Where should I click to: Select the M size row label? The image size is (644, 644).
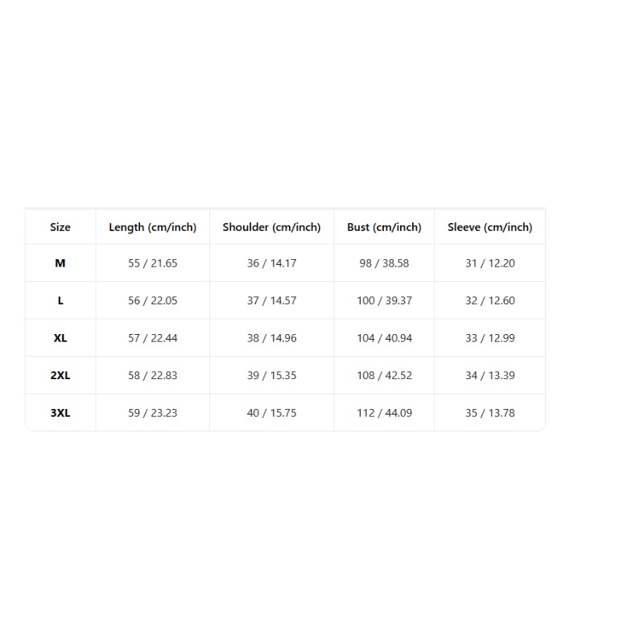[x=60, y=263]
